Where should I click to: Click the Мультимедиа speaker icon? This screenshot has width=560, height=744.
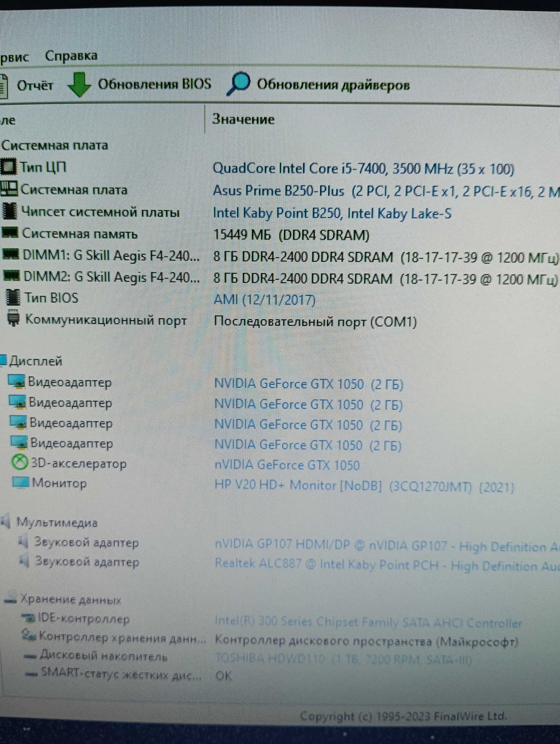click(6, 522)
